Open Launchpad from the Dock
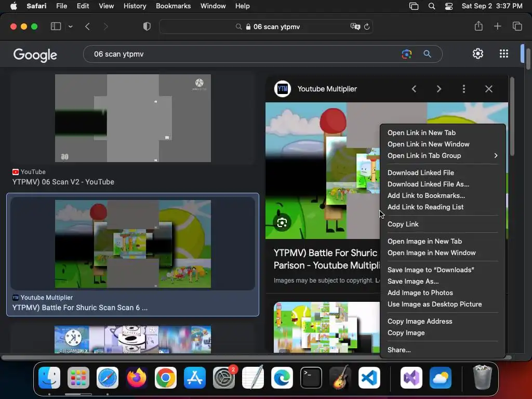The height and width of the screenshot is (399, 532). coord(78,378)
